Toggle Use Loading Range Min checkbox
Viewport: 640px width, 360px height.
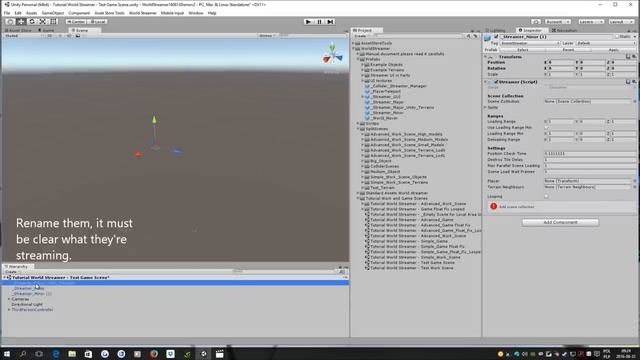click(546, 127)
